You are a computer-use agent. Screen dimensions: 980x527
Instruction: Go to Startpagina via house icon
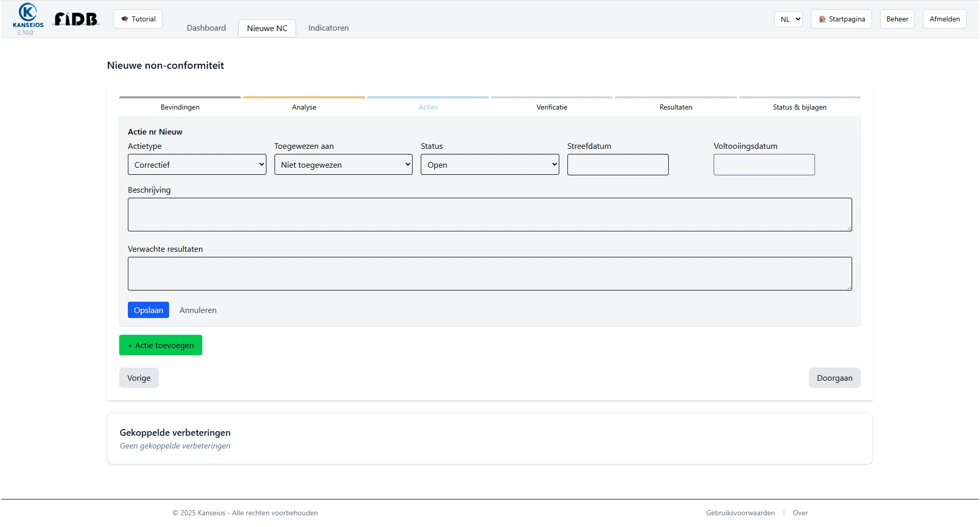(841, 19)
